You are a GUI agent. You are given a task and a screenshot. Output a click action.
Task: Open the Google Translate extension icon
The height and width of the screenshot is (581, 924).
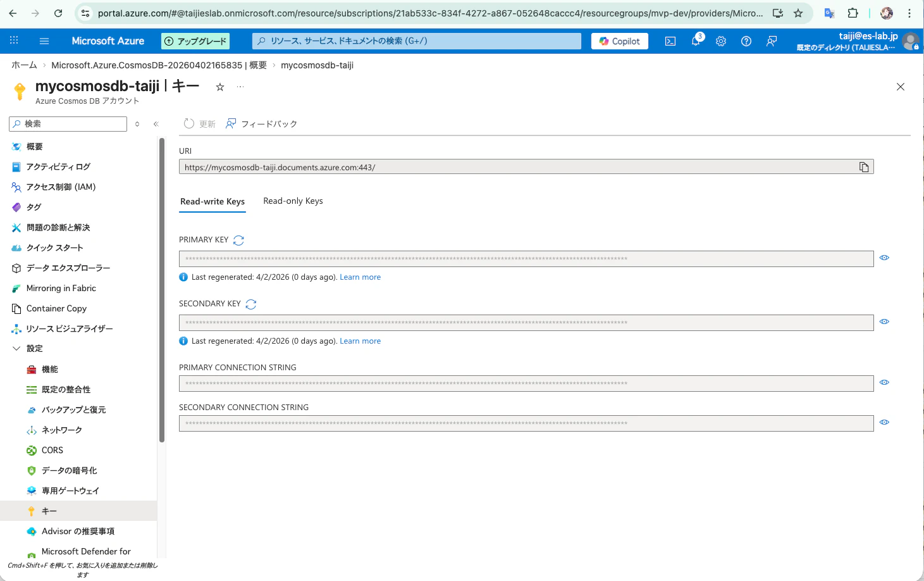tap(829, 13)
